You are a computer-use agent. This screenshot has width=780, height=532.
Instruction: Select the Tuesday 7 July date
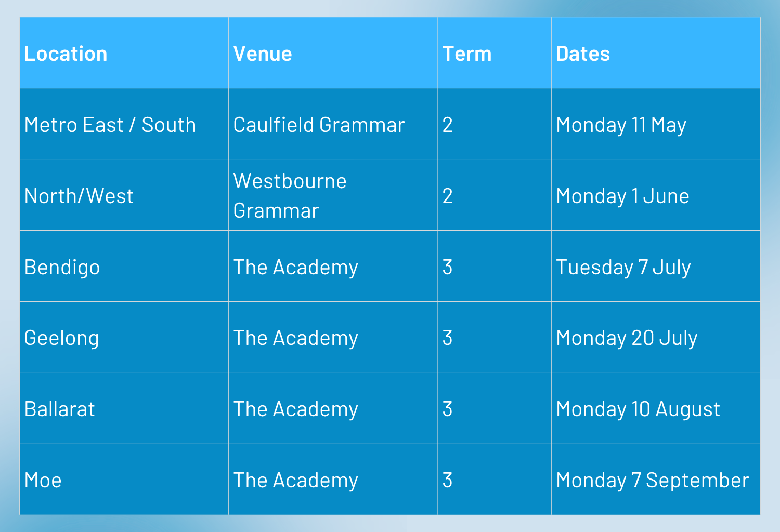pyautogui.click(x=623, y=268)
